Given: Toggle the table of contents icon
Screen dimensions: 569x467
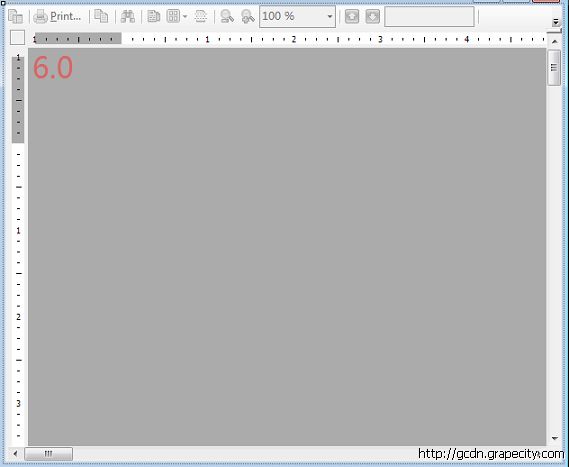Looking at the screenshot, I should (x=16, y=16).
